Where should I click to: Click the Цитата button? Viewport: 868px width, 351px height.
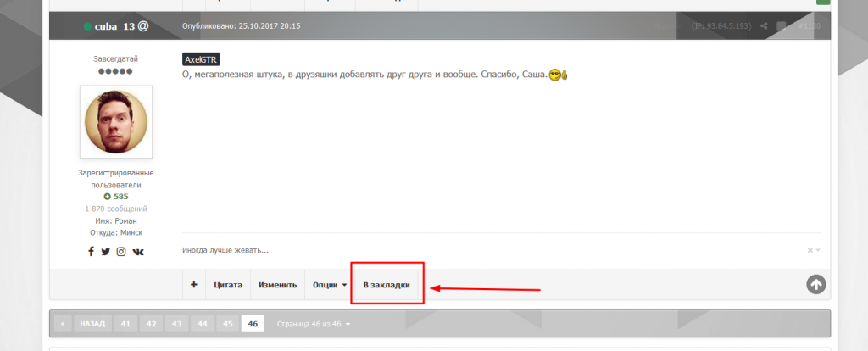pyautogui.click(x=228, y=285)
